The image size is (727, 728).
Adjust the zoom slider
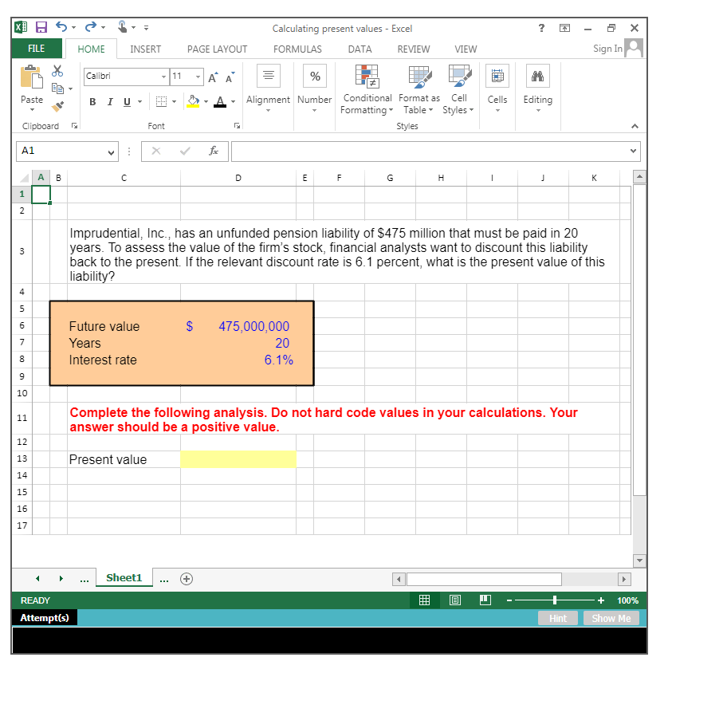pos(556,600)
